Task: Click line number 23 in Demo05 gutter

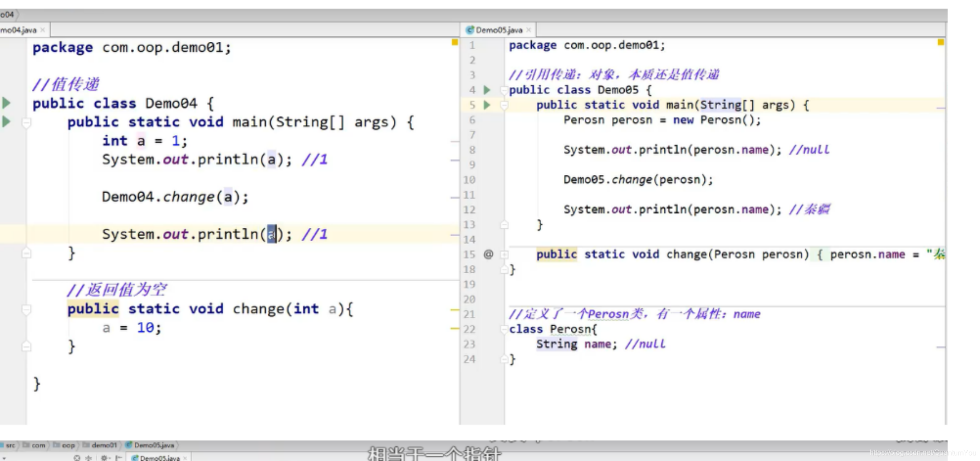Action: (x=469, y=344)
